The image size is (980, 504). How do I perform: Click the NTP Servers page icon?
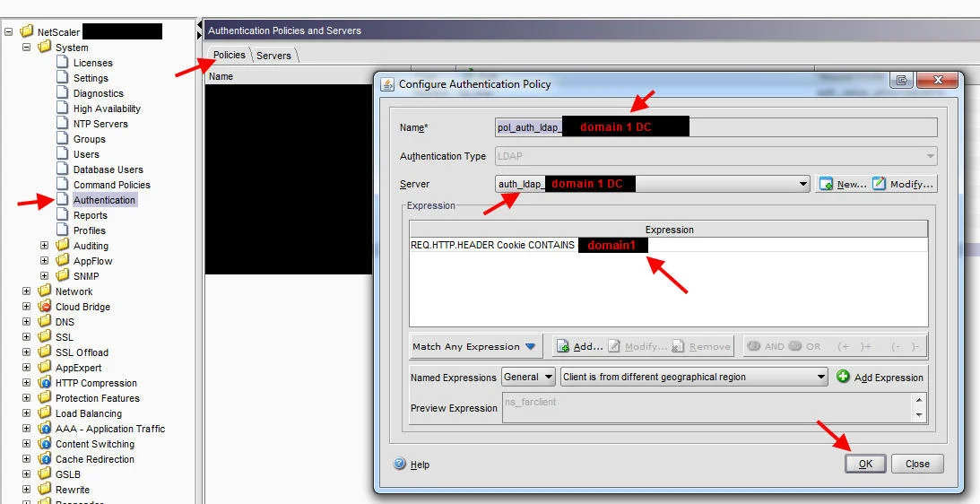(62, 123)
